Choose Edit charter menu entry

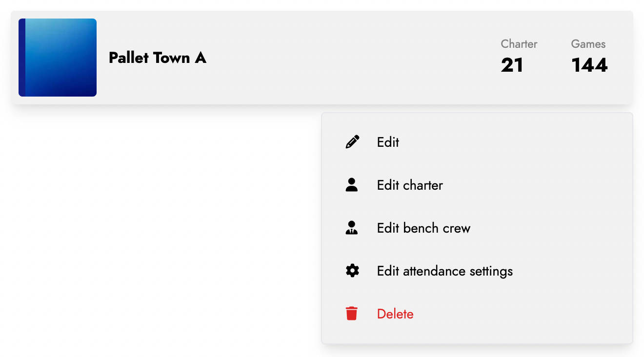[477, 185]
